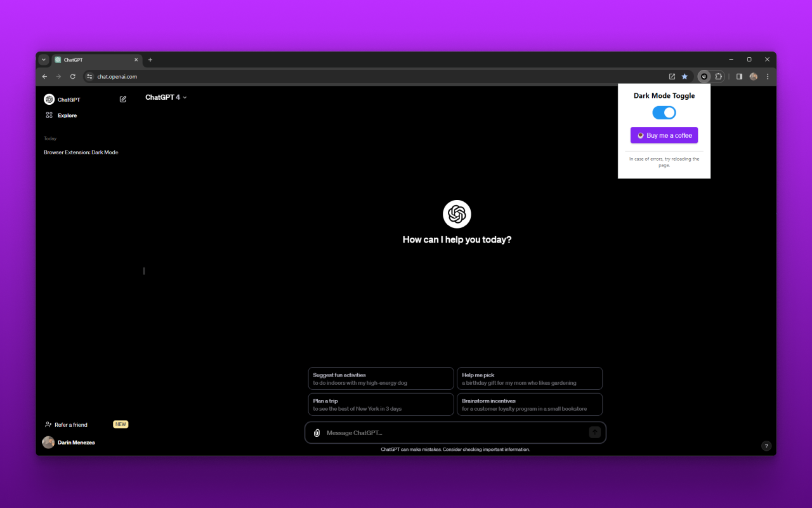Attach a file using the paperclip icon

click(x=317, y=433)
